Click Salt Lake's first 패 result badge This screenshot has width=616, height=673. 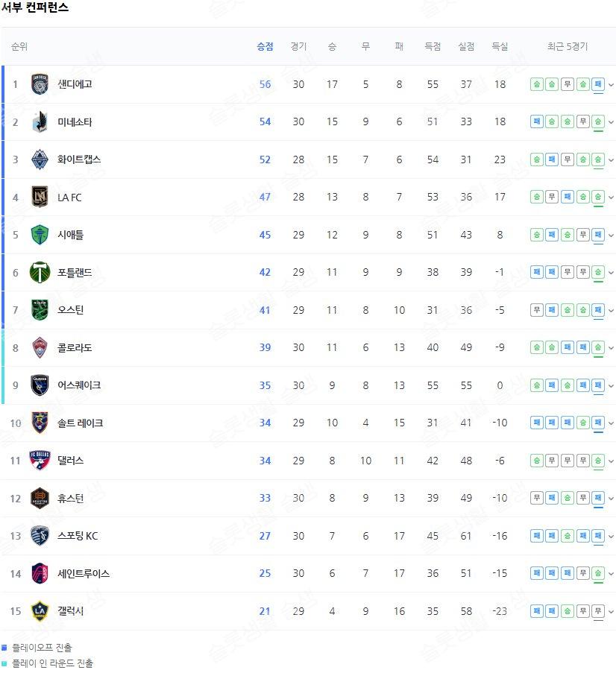(x=536, y=423)
